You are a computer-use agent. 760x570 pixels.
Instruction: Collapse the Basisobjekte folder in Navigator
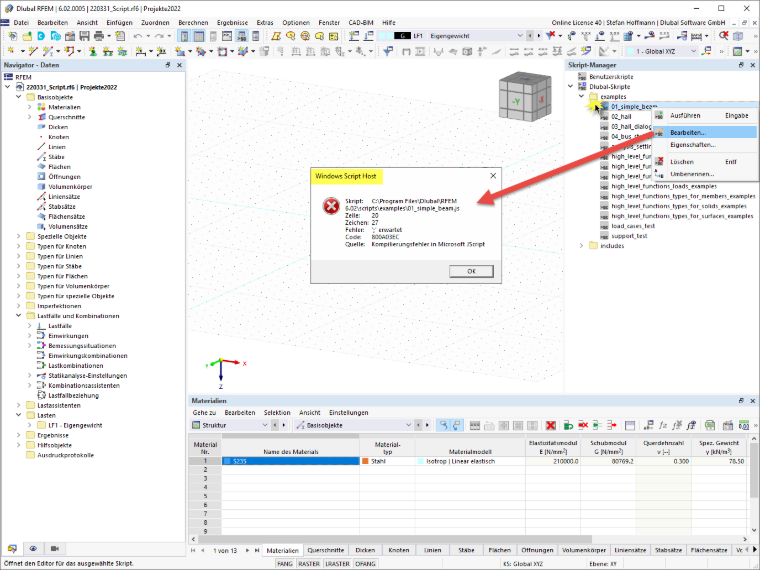[19, 97]
